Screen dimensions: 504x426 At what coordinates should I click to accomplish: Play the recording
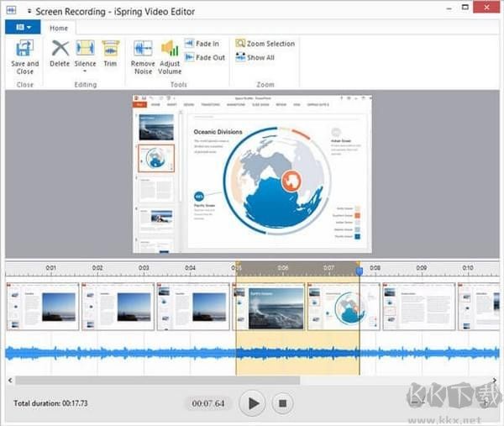point(253,403)
